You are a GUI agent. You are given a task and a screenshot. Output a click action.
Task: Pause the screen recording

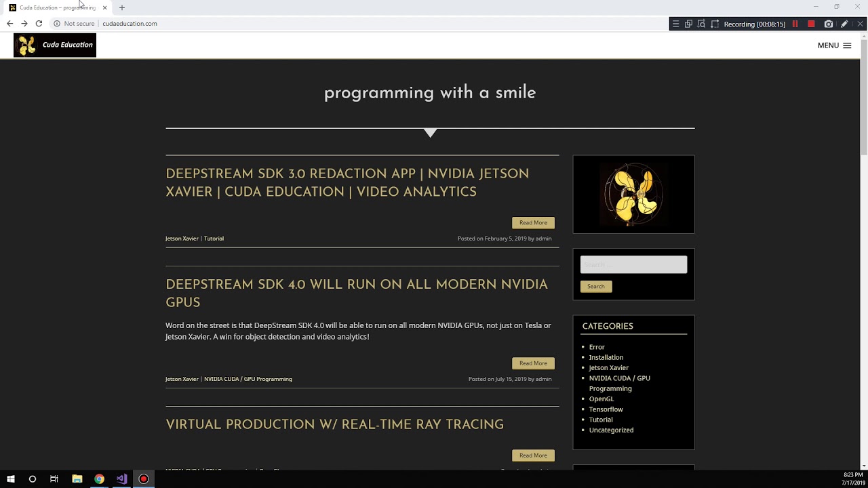795,24
